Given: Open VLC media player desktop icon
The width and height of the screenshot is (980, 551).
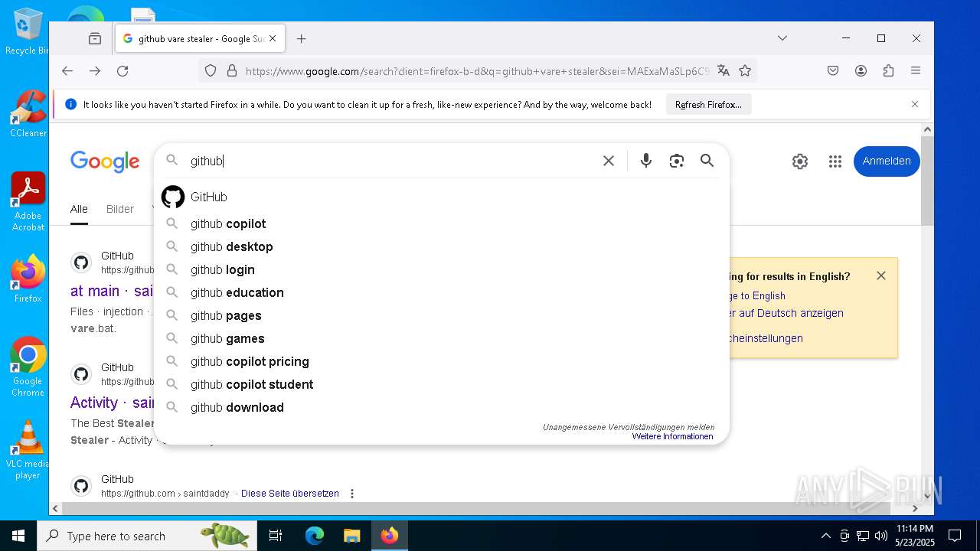Looking at the screenshot, I should point(28,450).
